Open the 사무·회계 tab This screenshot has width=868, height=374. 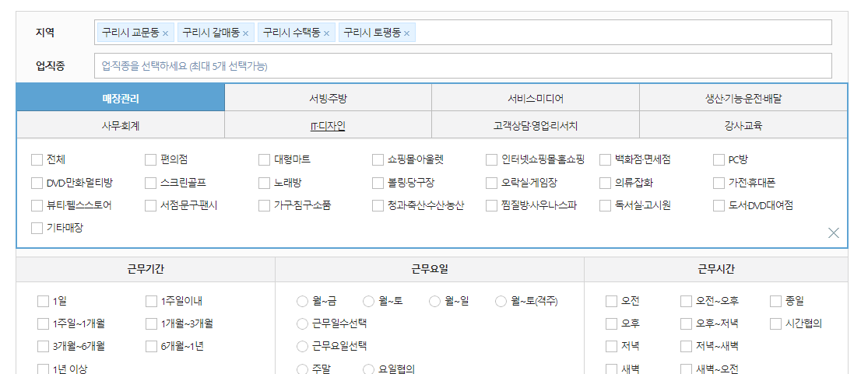(x=121, y=125)
